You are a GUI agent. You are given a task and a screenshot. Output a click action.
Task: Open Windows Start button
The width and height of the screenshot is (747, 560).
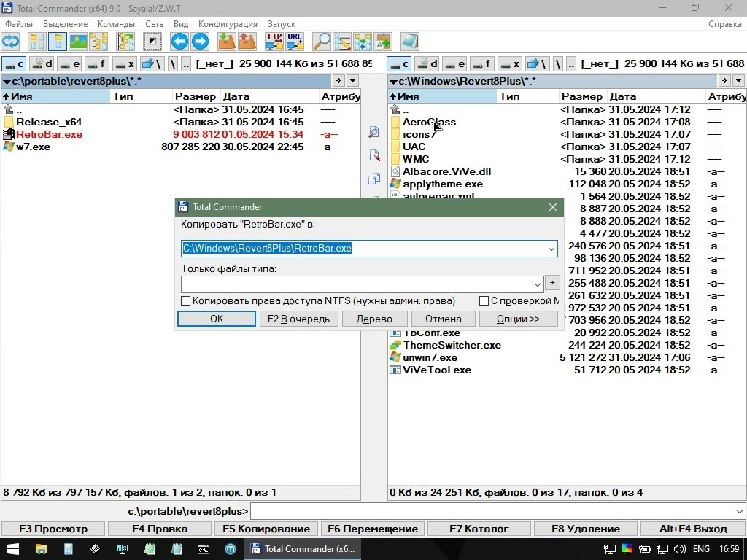(x=12, y=549)
